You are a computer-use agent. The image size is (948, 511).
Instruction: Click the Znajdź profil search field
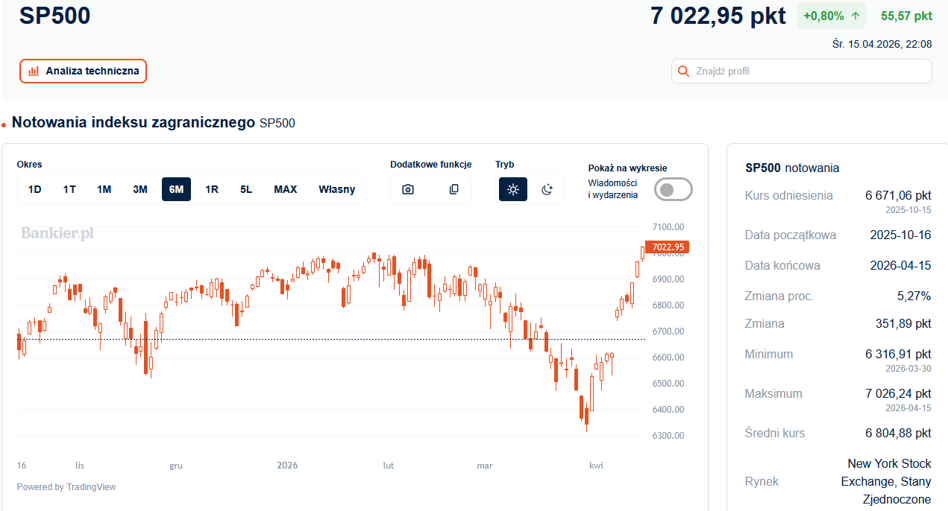click(801, 71)
